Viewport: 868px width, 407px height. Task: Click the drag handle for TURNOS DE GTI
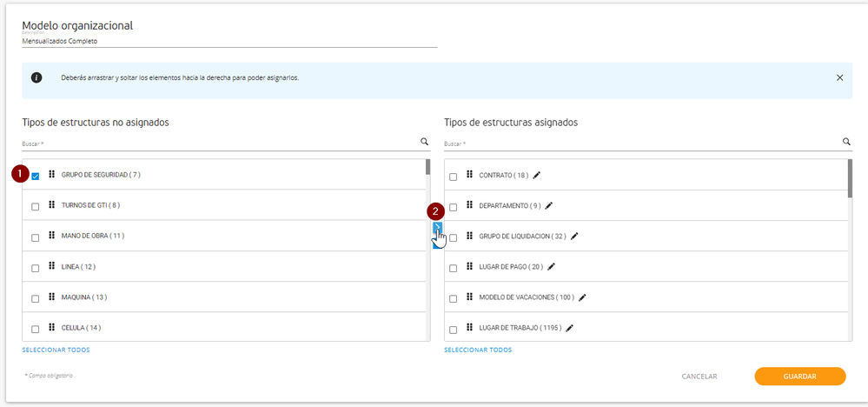point(52,205)
